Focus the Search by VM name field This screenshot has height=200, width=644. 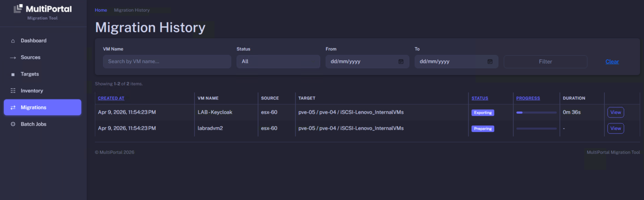point(167,62)
